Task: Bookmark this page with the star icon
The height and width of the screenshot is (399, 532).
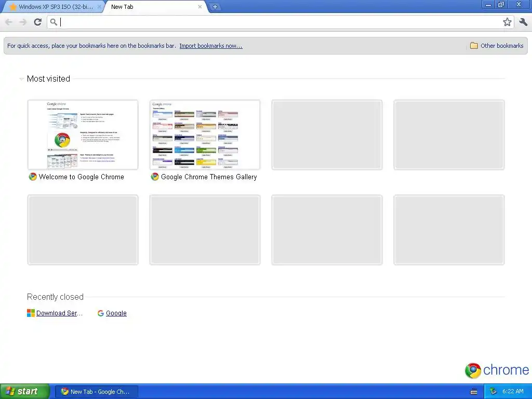Action: click(x=507, y=22)
